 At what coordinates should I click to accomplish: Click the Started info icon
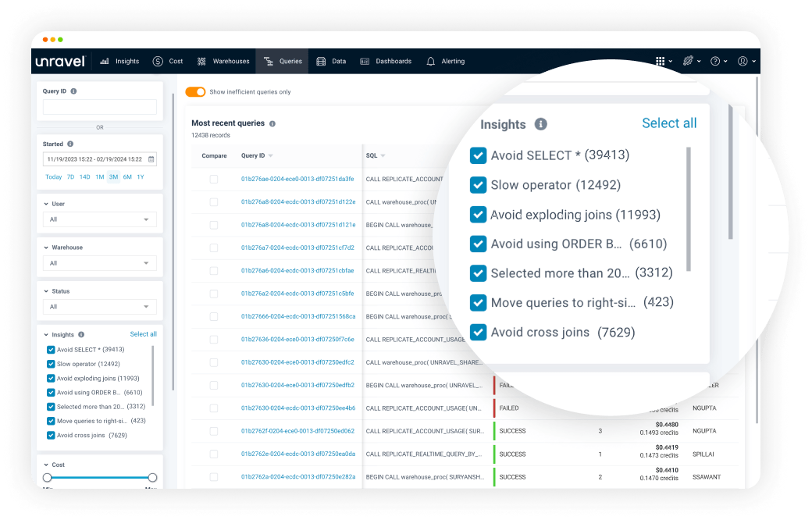point(70,144)
